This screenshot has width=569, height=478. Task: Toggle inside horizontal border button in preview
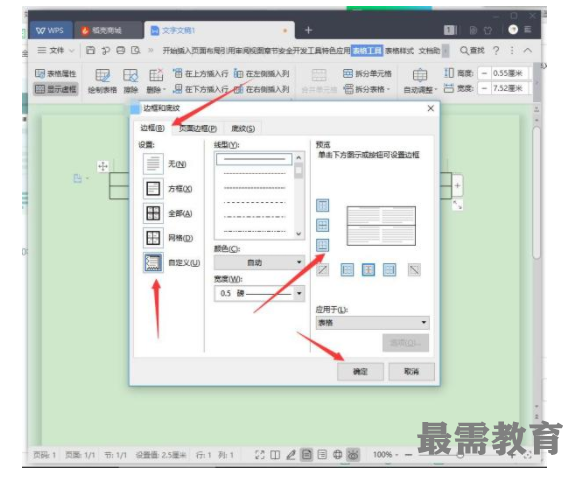point(323,225)
